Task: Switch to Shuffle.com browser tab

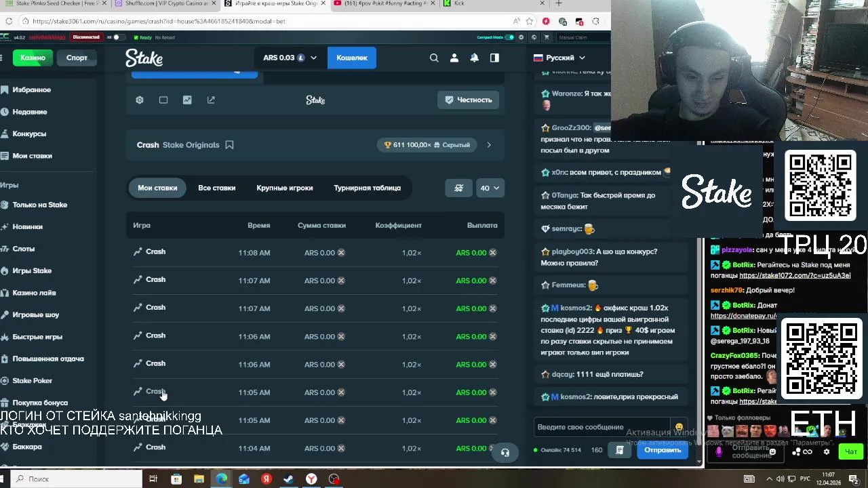Action: pyautogui.click(x=166, y=4)
